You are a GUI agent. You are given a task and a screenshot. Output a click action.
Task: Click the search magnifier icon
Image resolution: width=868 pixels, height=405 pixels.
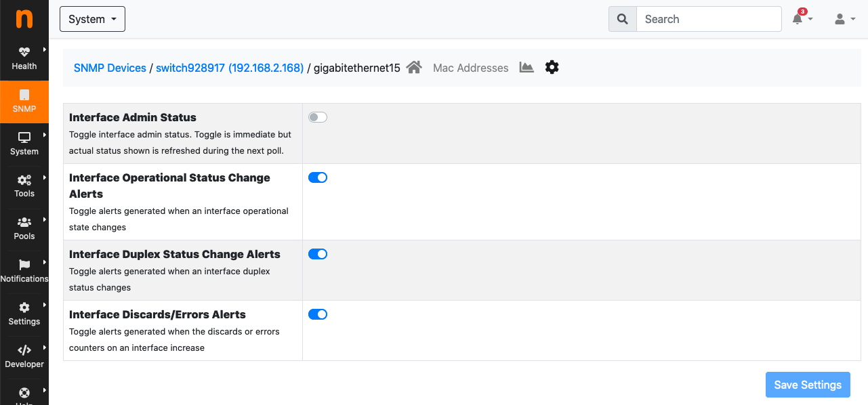pos(623,19)
